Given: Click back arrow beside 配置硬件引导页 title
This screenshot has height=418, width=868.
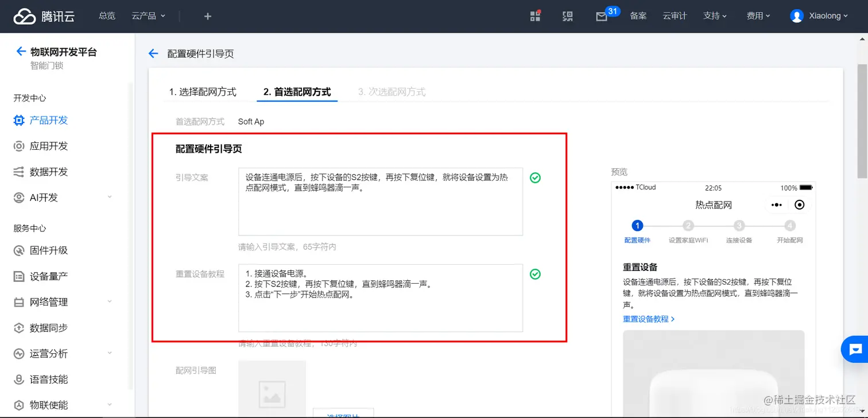Looking at the screenshot, I should pyautogui.click(x=153, y=53).
